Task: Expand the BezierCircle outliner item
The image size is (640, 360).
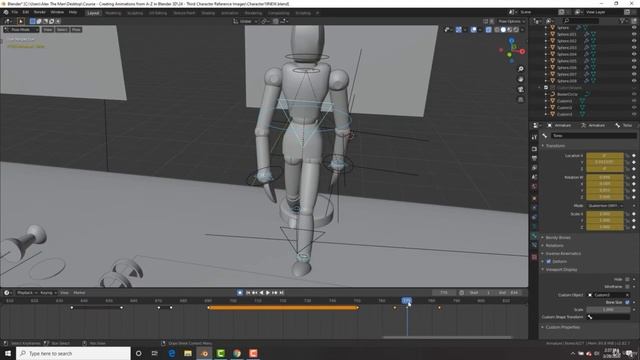Action: (x=546, y=94)
